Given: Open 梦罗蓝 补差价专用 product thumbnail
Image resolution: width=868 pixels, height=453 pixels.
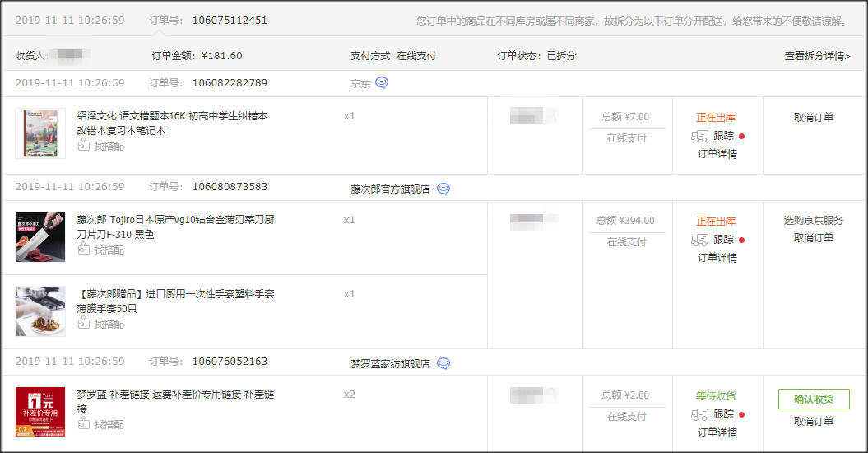Looking at the screenshot, I should tap(40, 412).
